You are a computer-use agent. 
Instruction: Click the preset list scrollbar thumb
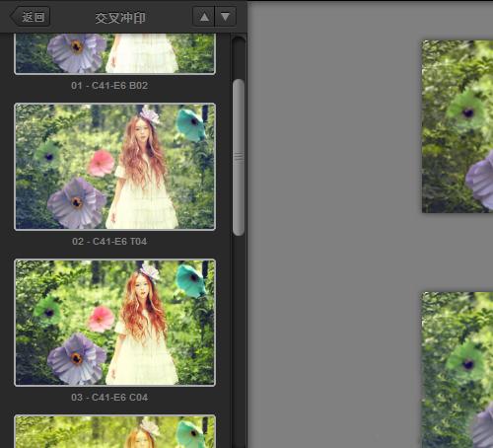pyautogui.click(x=239, y=157)
